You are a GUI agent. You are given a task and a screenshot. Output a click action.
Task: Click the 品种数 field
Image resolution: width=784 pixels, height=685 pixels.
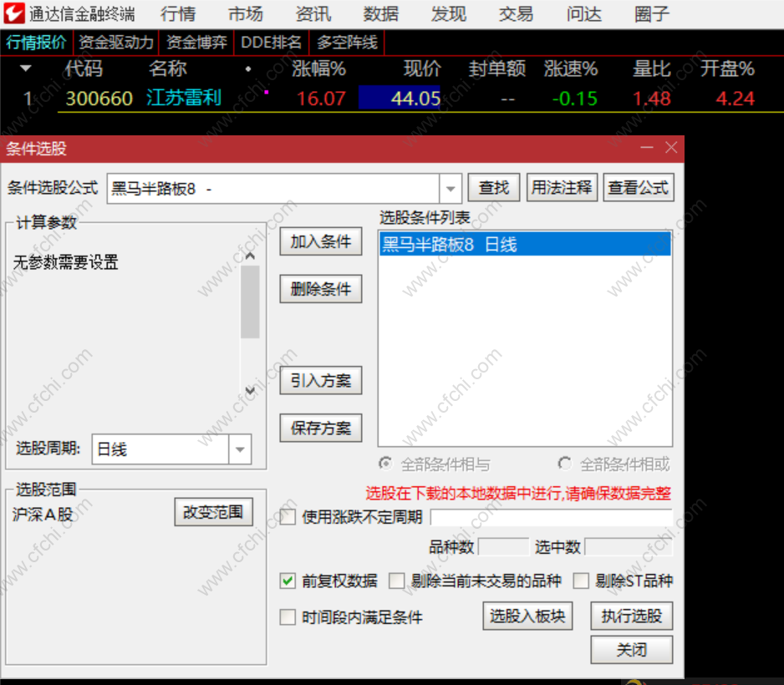point(503,546)
